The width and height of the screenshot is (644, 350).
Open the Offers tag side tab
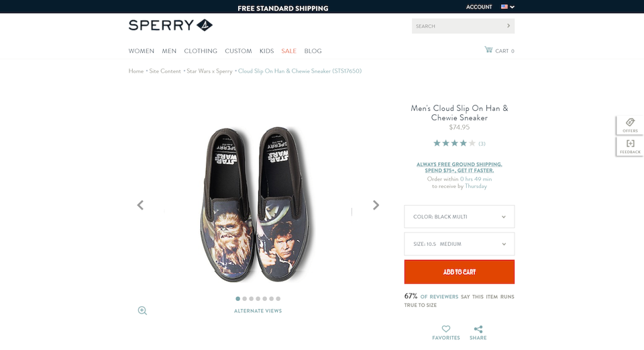(x=630, y=126)
